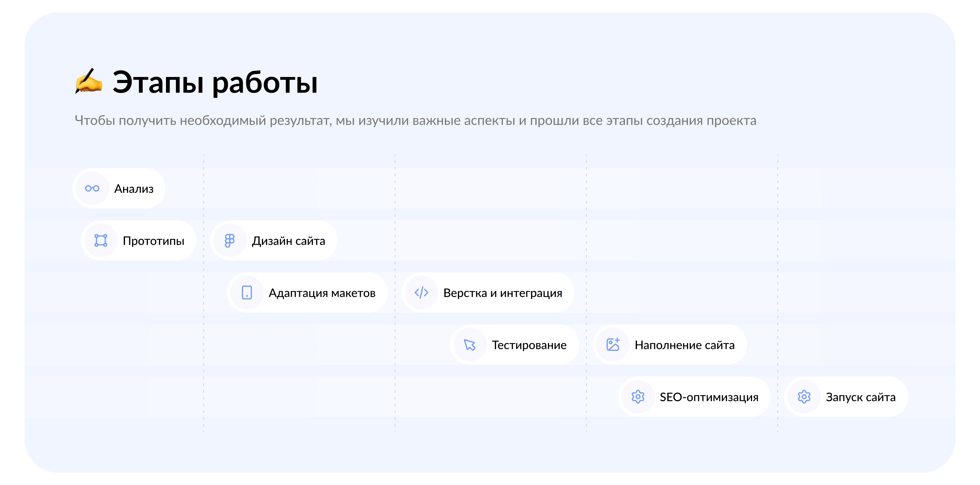Select the Адаптация макетов label
The image size is (980, 485).
322,293
